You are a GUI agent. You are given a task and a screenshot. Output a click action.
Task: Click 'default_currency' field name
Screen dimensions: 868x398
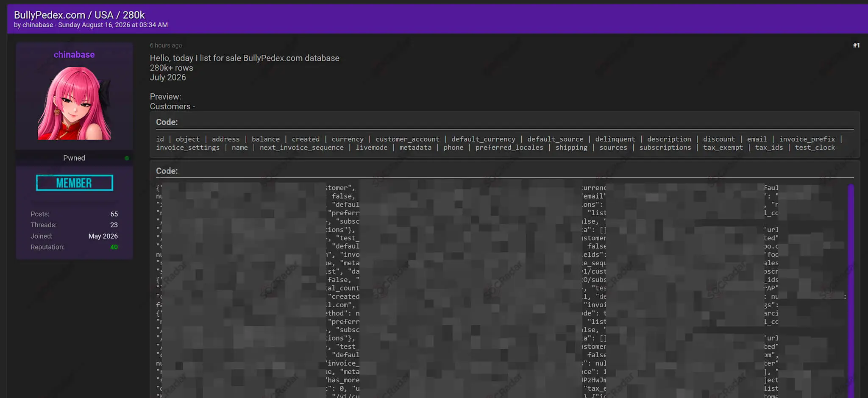[x=483, y=139]
